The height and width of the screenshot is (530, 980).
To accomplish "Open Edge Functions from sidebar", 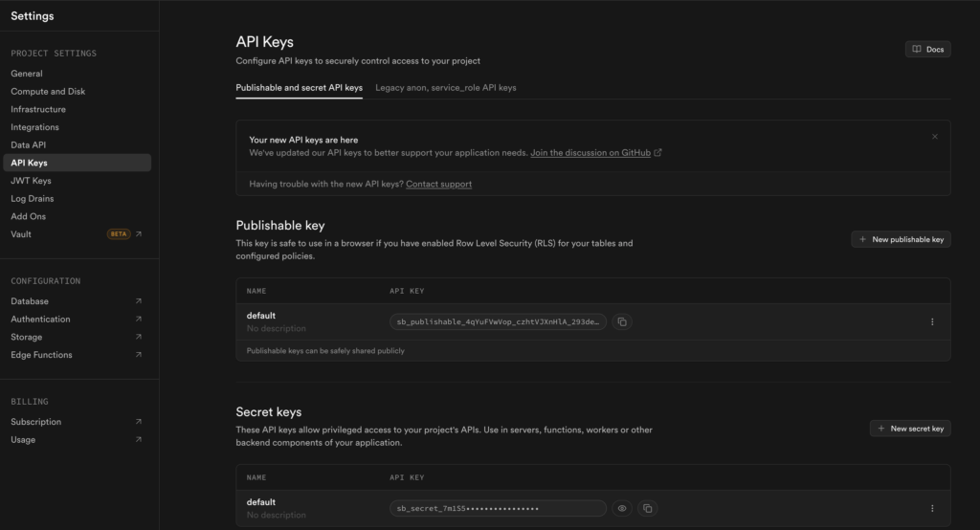I will (x=41, y=355).
